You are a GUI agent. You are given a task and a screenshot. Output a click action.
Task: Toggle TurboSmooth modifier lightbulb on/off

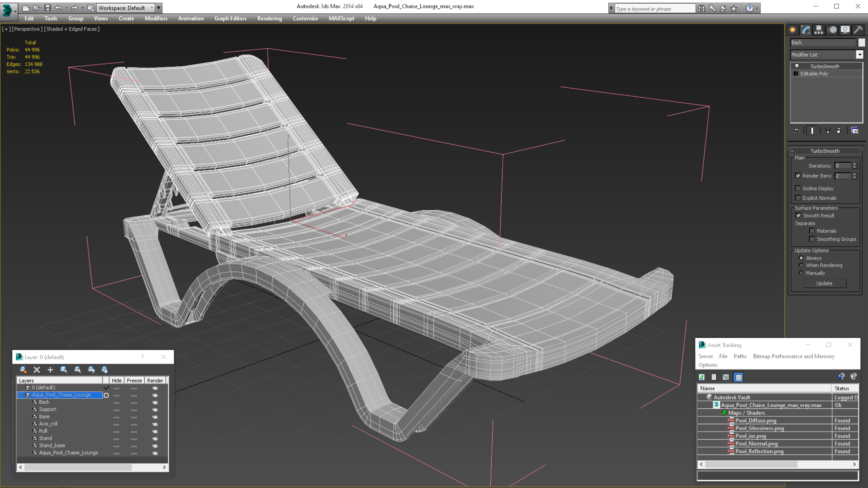tap(797, 66)
